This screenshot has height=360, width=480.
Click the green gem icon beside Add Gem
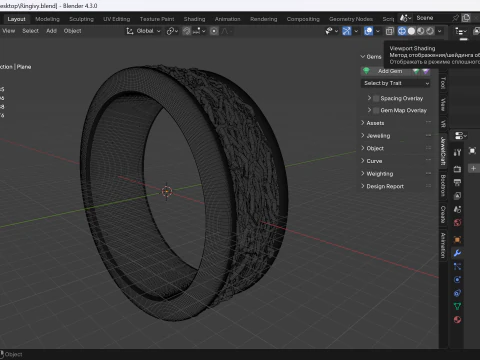coord(366,71)
